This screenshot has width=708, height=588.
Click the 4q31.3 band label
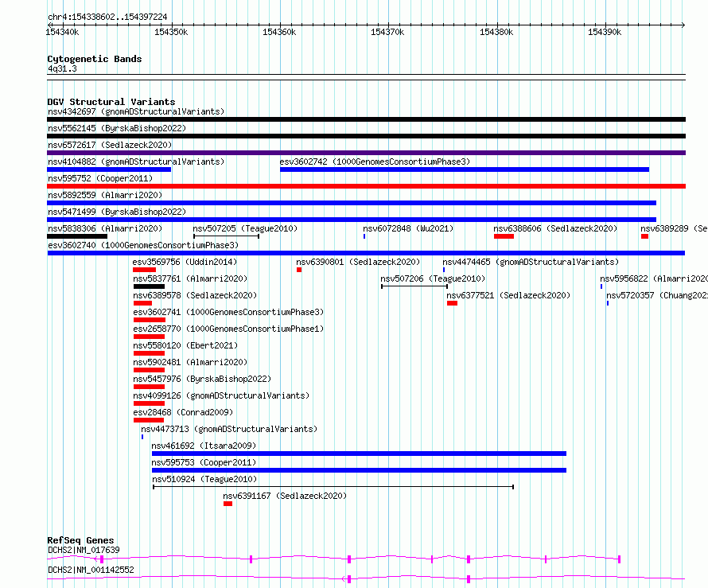coord(62,69)
